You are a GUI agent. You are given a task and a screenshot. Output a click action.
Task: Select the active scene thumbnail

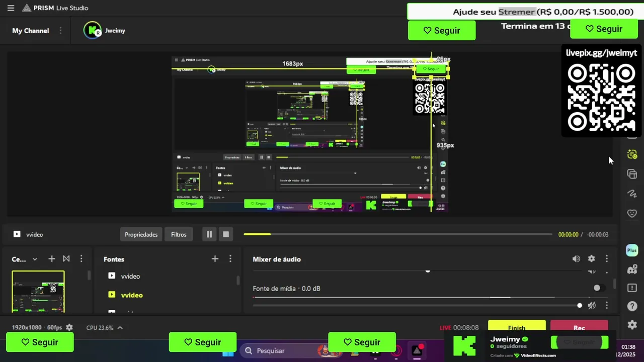click(38, 292)
